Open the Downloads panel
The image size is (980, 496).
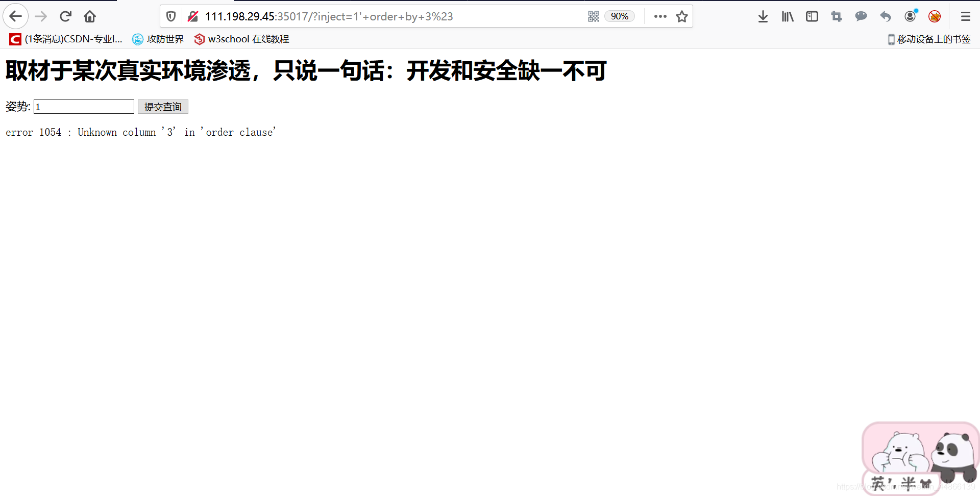click(x=763, y=16)
